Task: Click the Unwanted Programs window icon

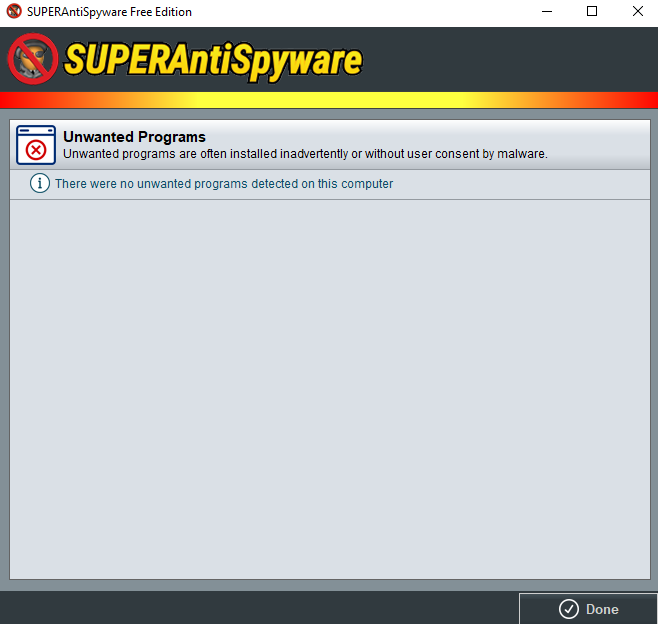Action: pyautogui.click(x=36, y=145)
